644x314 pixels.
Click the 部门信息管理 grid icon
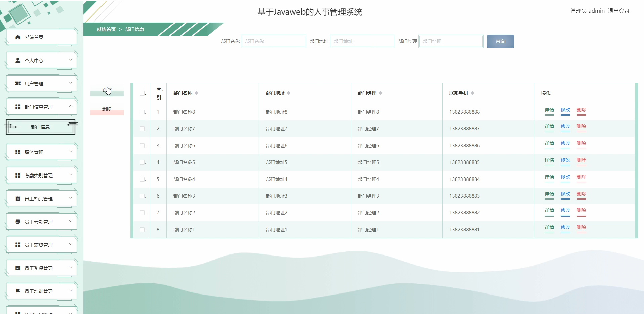pyautogui.click(x=17, y=106)
